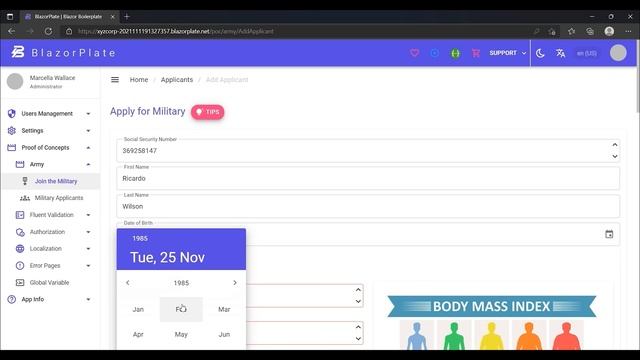Image resolution: width=640 pixels, height=360 pixels.
Task: Go to Home breadcrumb
Action: pos(139,80)
